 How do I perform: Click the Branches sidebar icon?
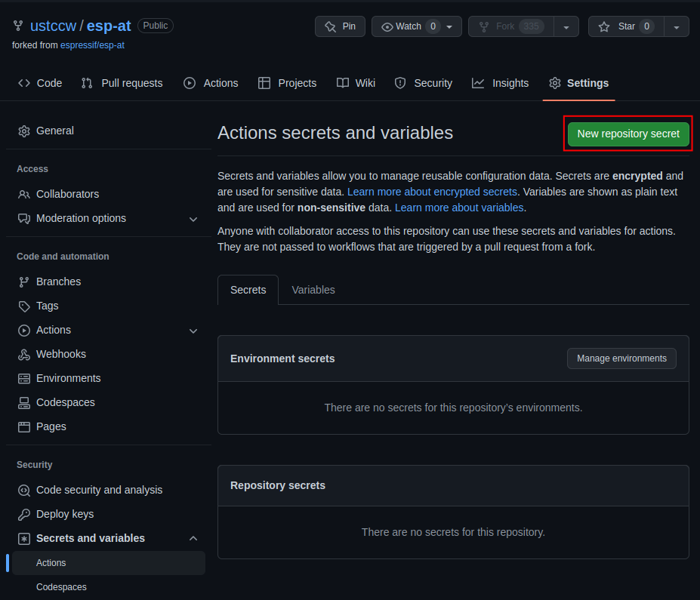pos(23,282)
